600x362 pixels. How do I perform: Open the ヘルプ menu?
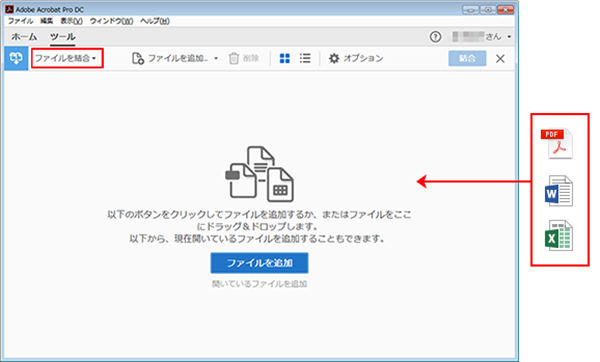[155, 21]
